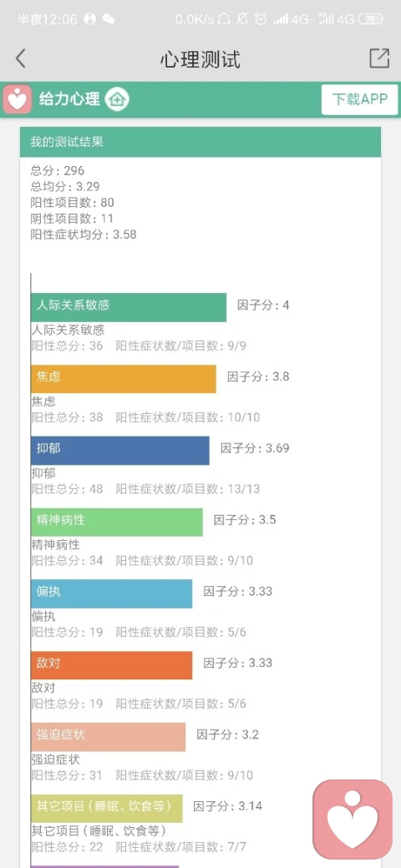Open the share icon at top right
This screenshot has height=868, width=401.
pyautogui.click(x=379, y=58)
